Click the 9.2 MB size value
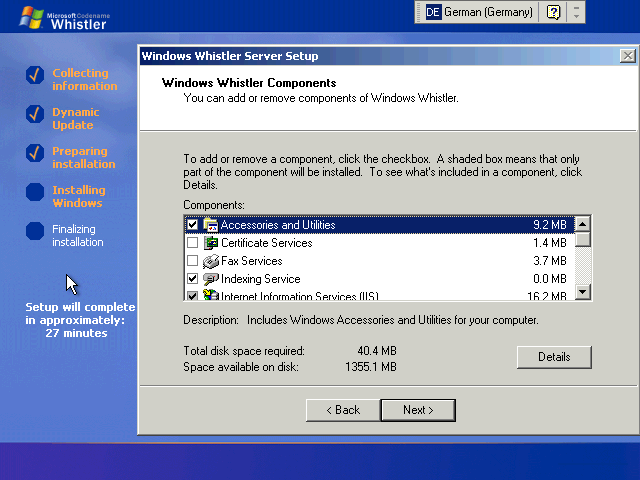 click(x=549, y=225)
